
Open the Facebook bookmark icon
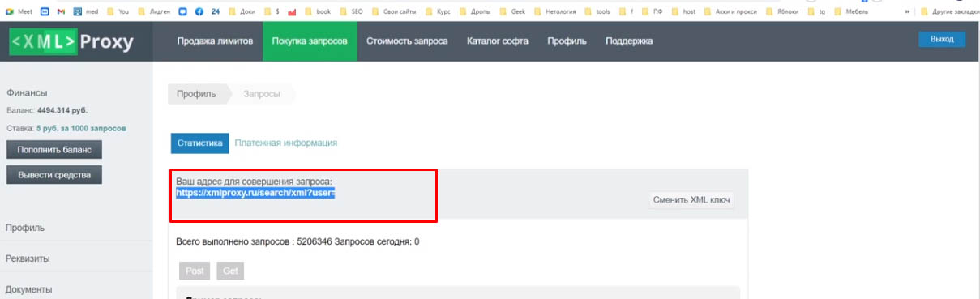[x=199, y=12]
